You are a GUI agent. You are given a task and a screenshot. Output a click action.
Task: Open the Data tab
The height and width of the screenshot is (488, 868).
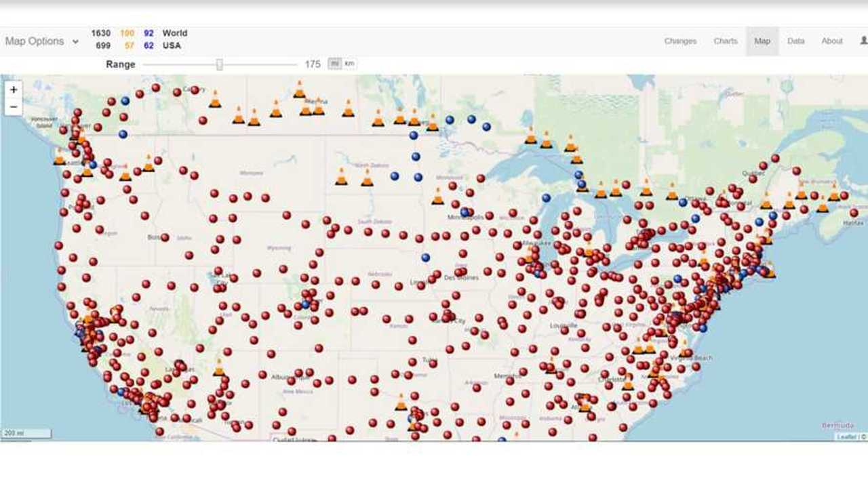795,41
